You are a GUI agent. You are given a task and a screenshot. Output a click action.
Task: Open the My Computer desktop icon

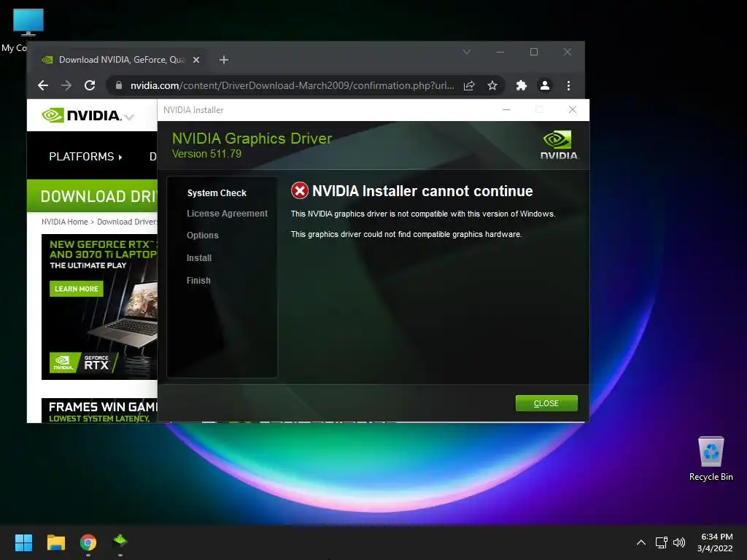(x=28, y=23)
